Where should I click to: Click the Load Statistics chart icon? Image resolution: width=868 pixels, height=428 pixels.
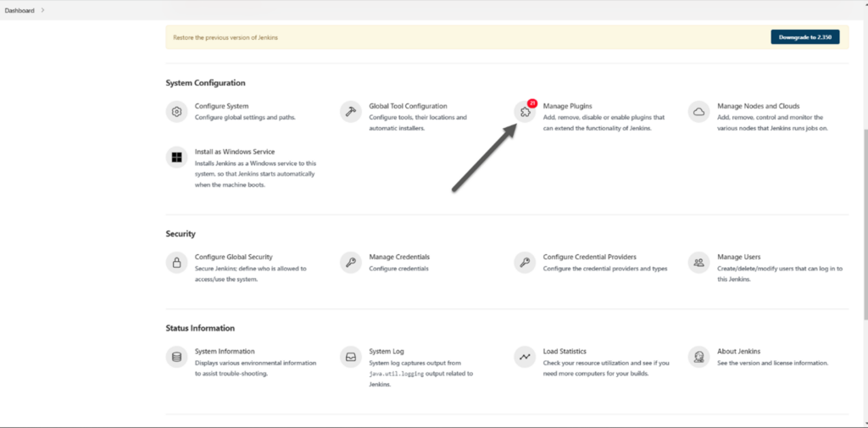525,357
